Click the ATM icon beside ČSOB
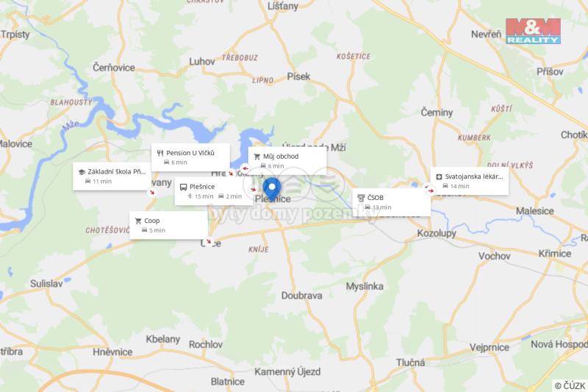Image resolution: width=588 pixels, height=392 pixels. click(x=361, y=198)
